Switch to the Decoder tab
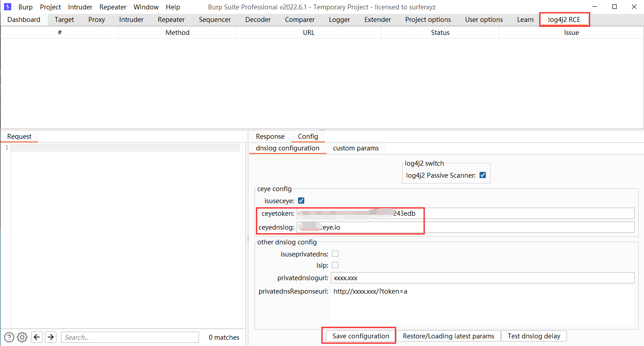This screenshot has width=644, height=346. [x=258, y=20]
